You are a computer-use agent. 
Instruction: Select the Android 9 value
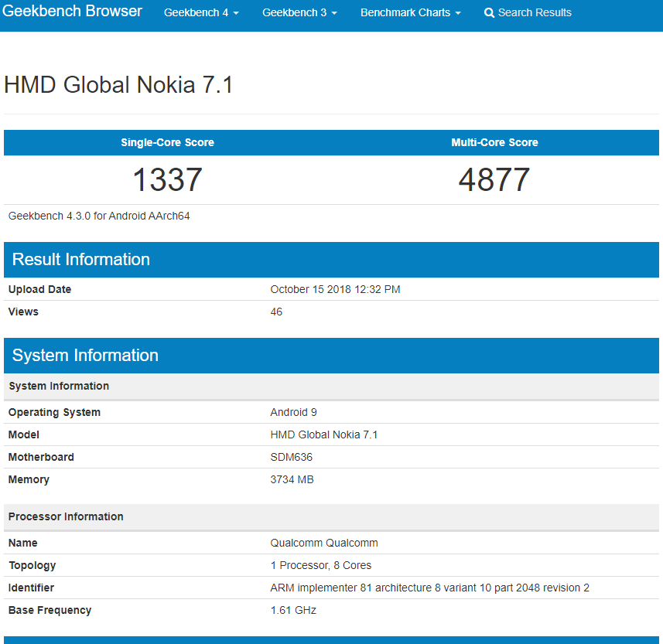click(293, 412)
